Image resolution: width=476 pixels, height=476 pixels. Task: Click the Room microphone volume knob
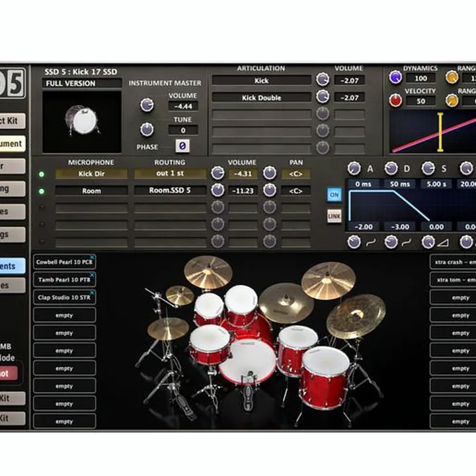click(x=218, y=190)
